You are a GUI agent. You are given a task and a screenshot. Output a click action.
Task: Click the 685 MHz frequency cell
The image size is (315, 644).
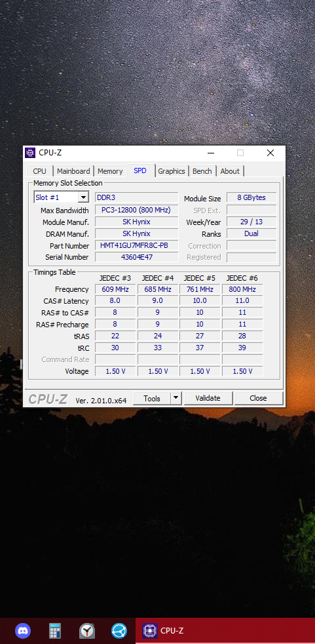point(158,289)
